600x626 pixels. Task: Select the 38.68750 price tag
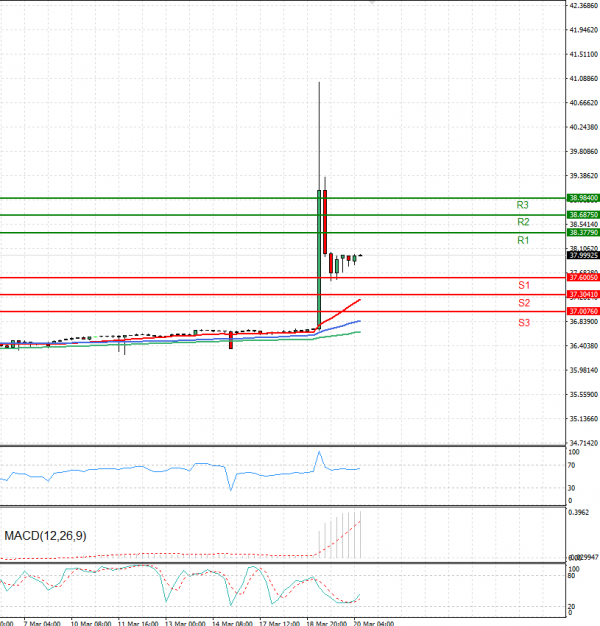point(583,215)
